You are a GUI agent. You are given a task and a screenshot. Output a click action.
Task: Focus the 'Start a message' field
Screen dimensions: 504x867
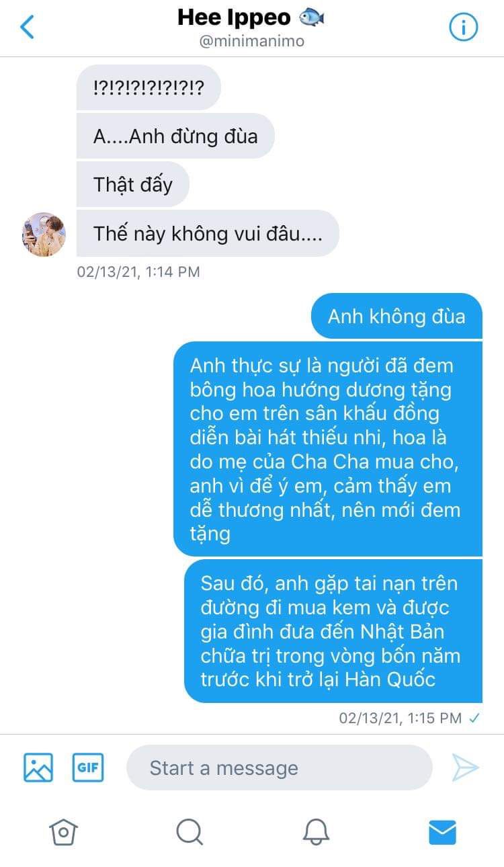click(x=279, y=768)
